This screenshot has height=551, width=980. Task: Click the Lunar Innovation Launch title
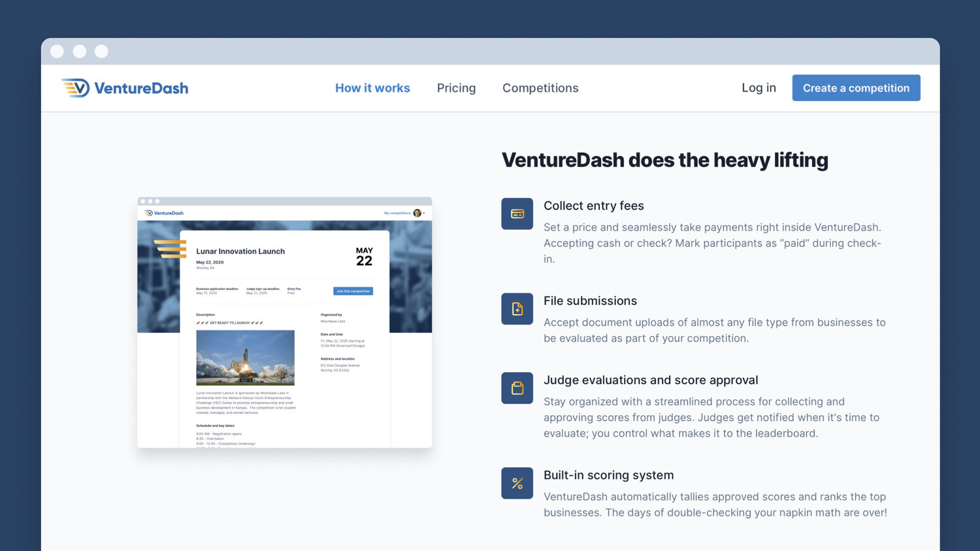tap(240, 251)
